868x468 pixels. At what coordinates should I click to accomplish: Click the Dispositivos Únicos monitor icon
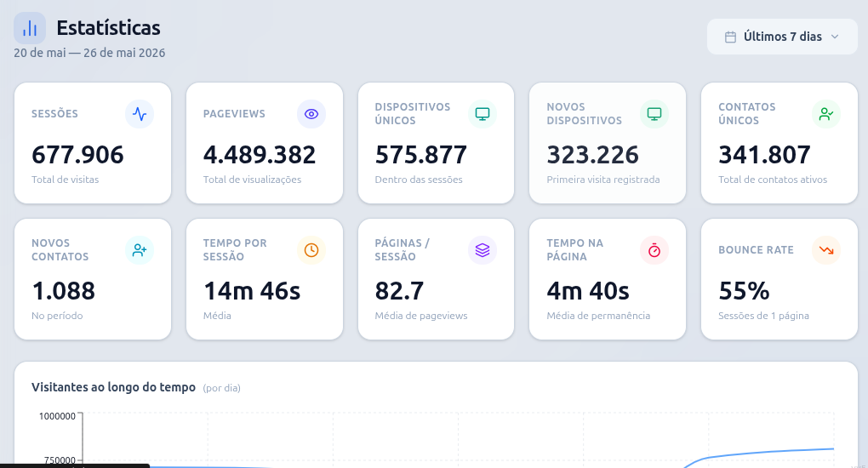click(x=483, y=114)
